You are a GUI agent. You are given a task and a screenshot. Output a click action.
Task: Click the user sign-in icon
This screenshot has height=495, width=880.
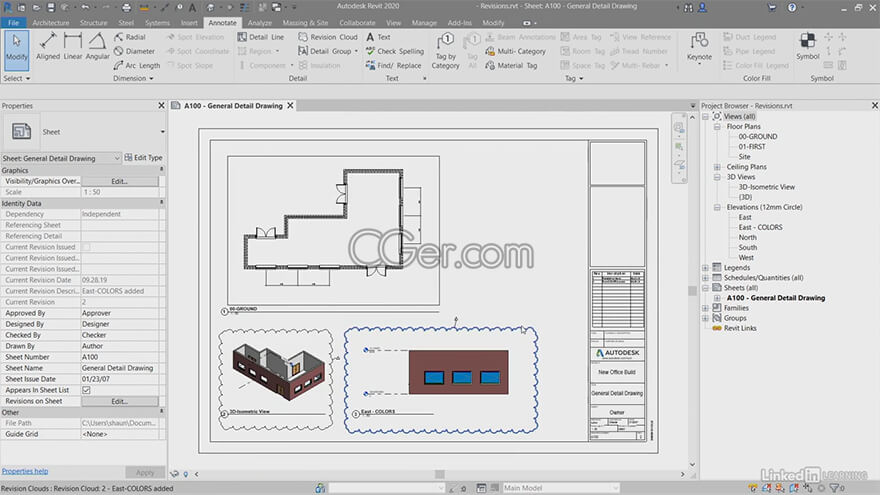(x=702, y=7)
